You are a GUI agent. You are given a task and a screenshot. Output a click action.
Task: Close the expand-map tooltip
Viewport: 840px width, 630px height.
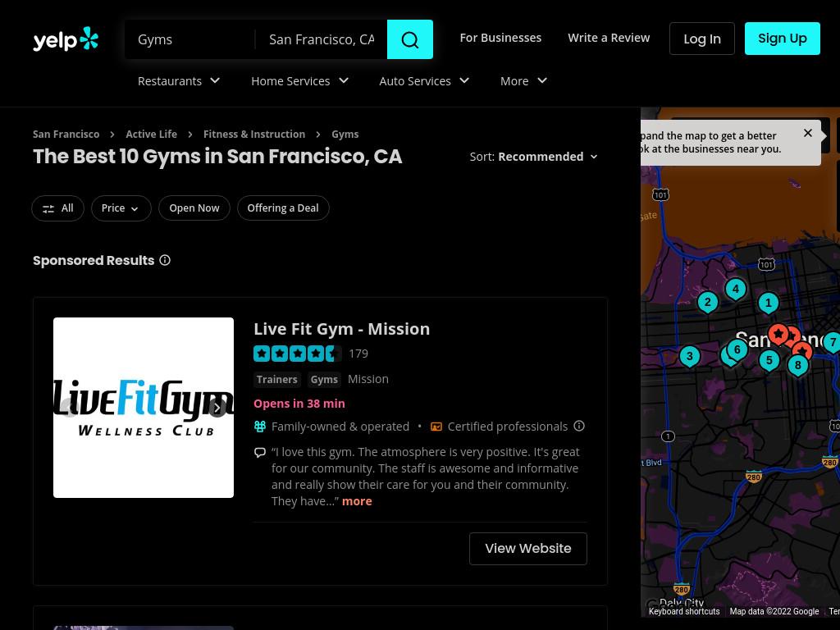point(808,133)
